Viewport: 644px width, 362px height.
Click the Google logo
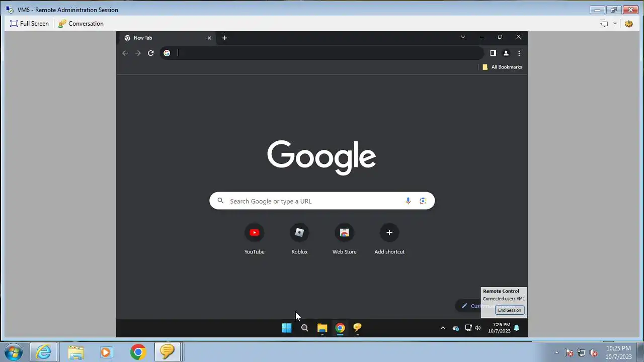(321, 157)
